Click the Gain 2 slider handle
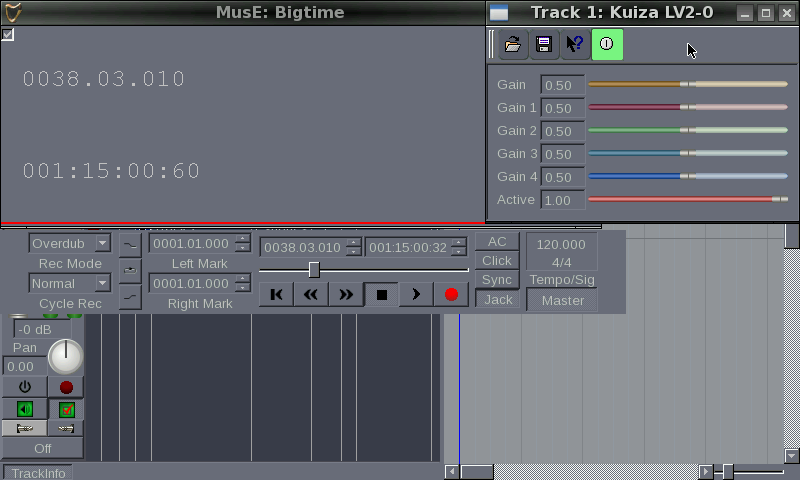The image size is (800, 480). 688,130
